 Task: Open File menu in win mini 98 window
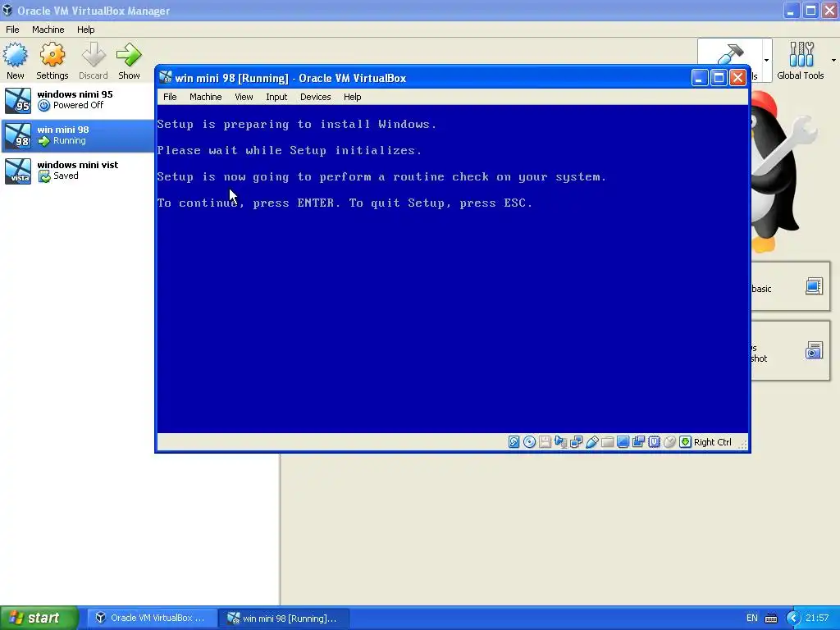(x=170, y=97)
